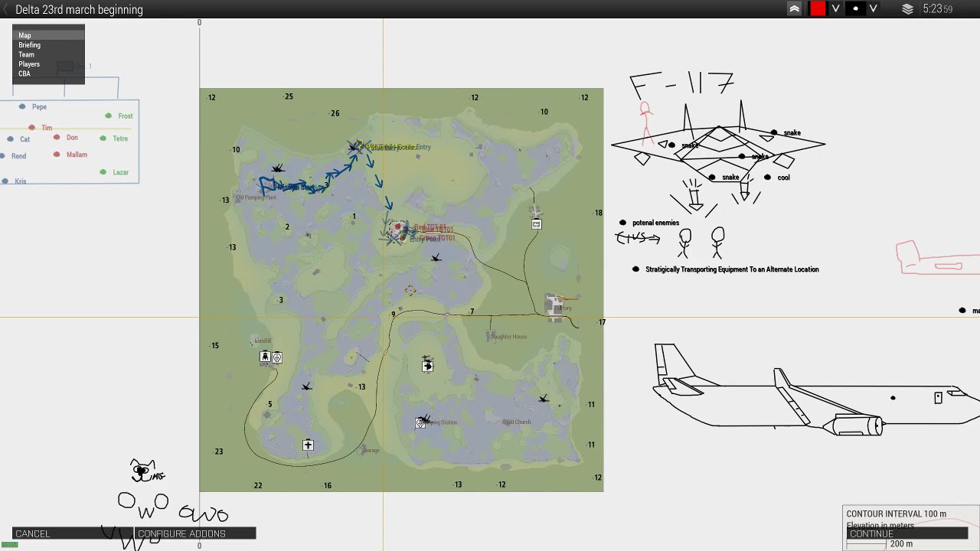Click the bus stop icon on the map
980x551 pixels.
click(536, 224)
